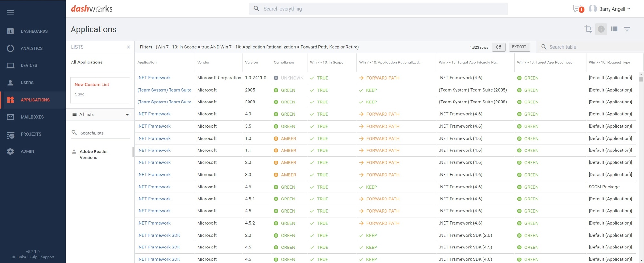
Task: Click scrollbar down arrow of table
Action: [641, 260]
